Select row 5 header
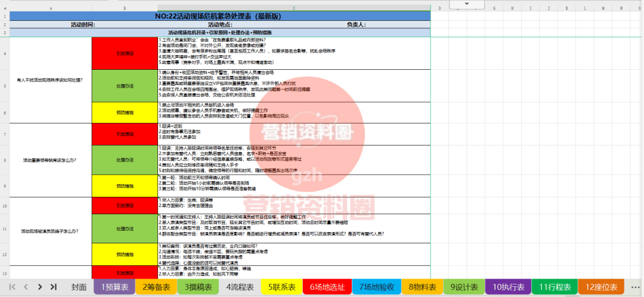Image resolution: width=644 pixels, height=297 pixels. pyautogui.click(x=5, y=86)
